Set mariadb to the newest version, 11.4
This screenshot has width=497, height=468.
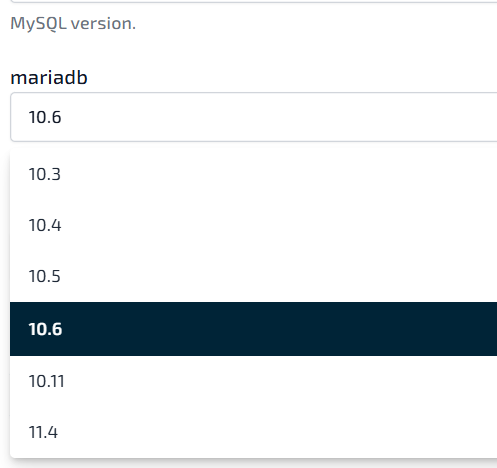click(254, 432)
